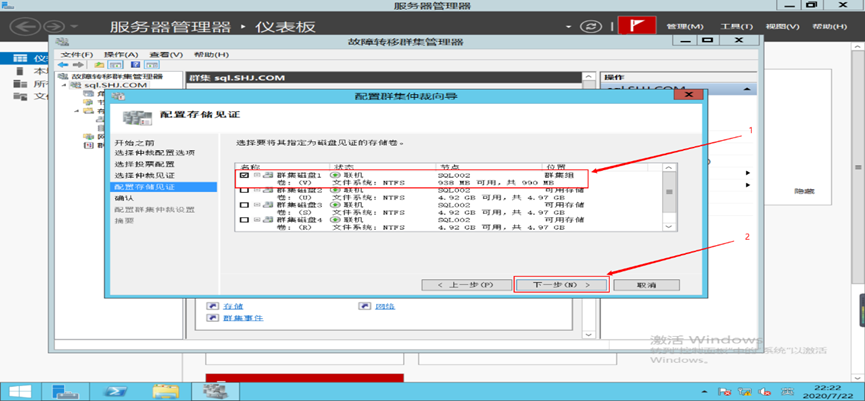865x401 pixels.
Task: Click the 名称 column header
Action: 282,167
